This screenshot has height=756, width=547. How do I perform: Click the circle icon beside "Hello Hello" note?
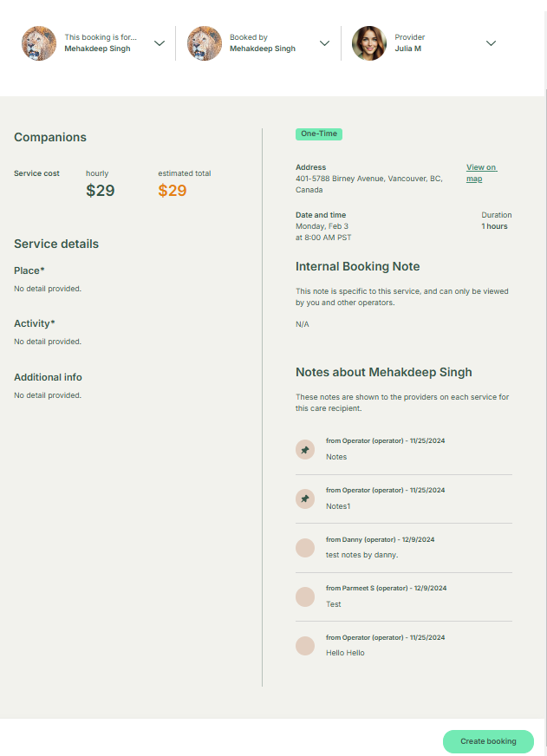click(305, 646)
